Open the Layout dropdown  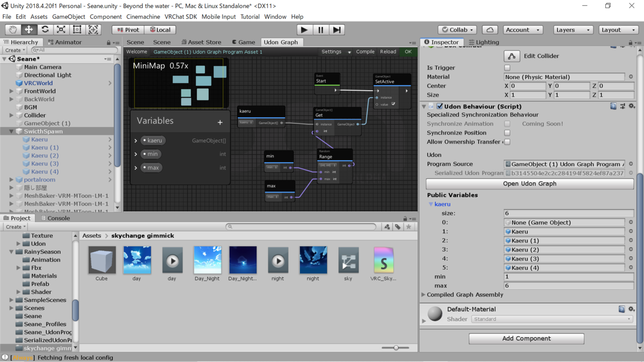[619, 29]
